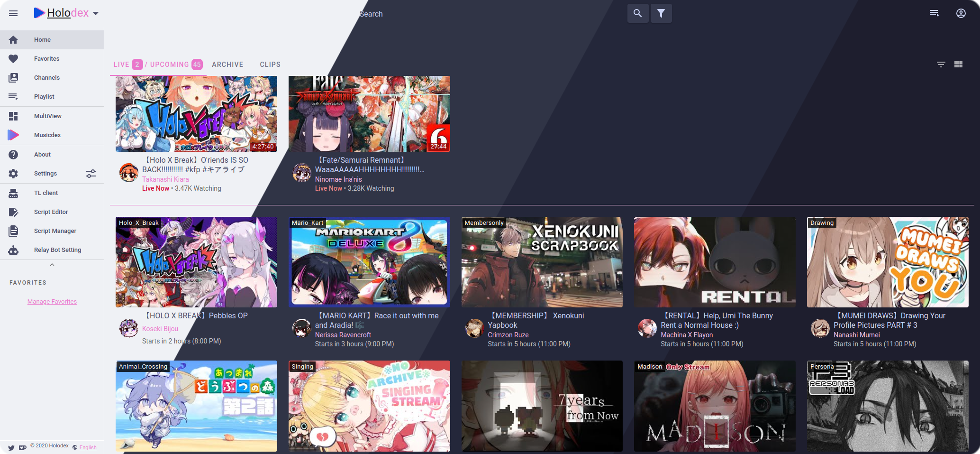Open quick settings sliders icon beside Settings

pyautogui.click(x=91, y=174)
